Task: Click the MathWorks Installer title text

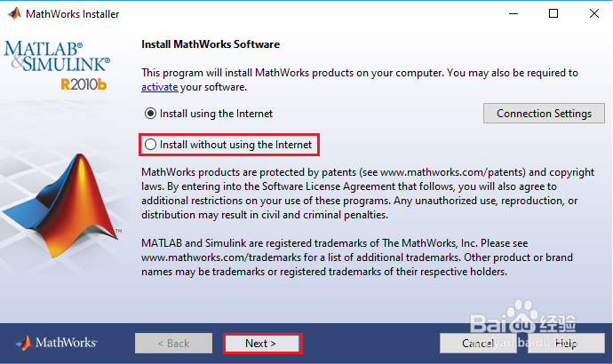Action: tap(73, 14)
